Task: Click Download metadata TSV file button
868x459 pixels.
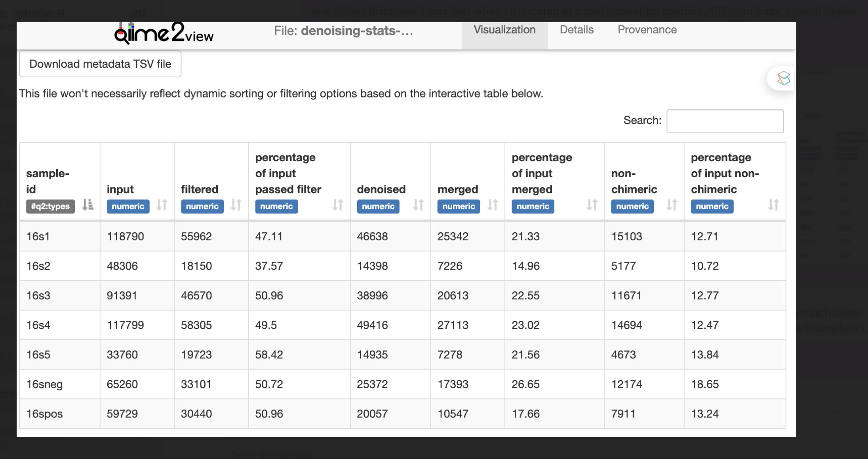Action: (100, 64)
